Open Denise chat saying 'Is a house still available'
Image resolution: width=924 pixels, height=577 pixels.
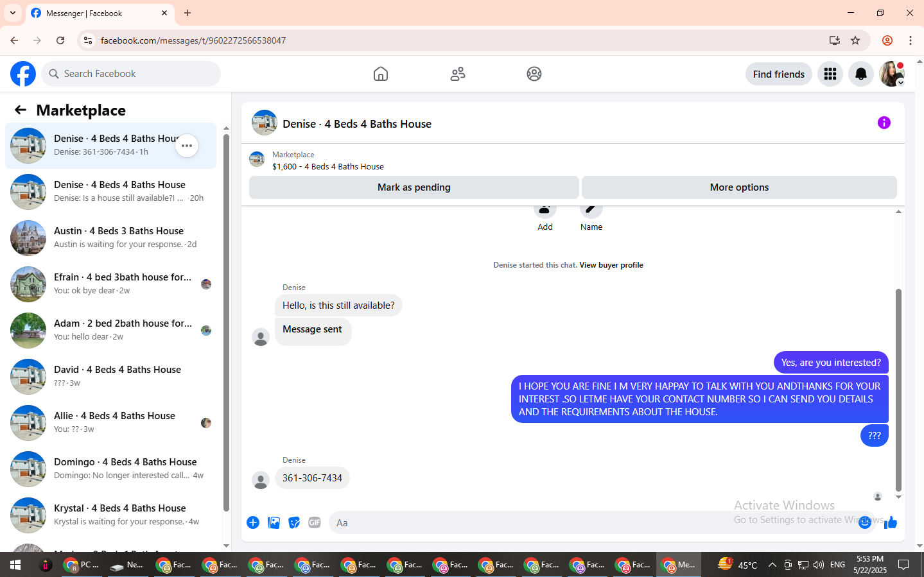tap(110, 192)
